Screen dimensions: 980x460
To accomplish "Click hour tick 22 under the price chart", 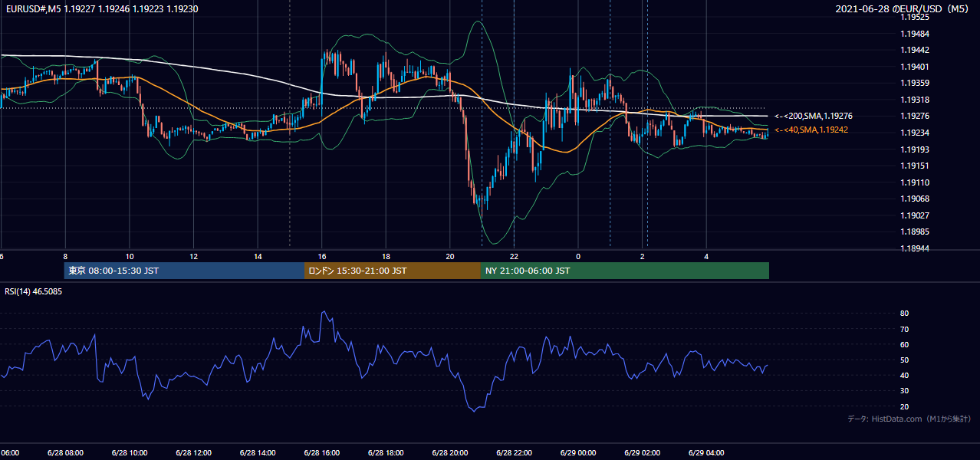I will pyautogui.click(x=515, y=256).
